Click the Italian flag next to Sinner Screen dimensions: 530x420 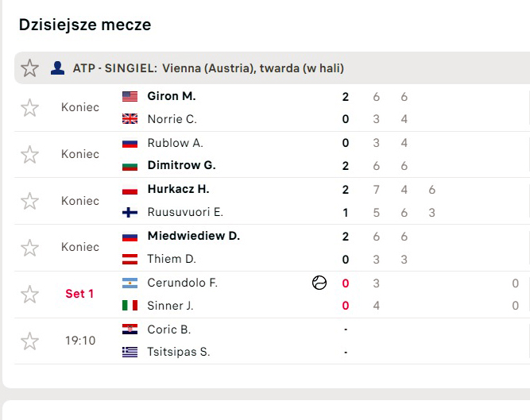tap(130, 306)
